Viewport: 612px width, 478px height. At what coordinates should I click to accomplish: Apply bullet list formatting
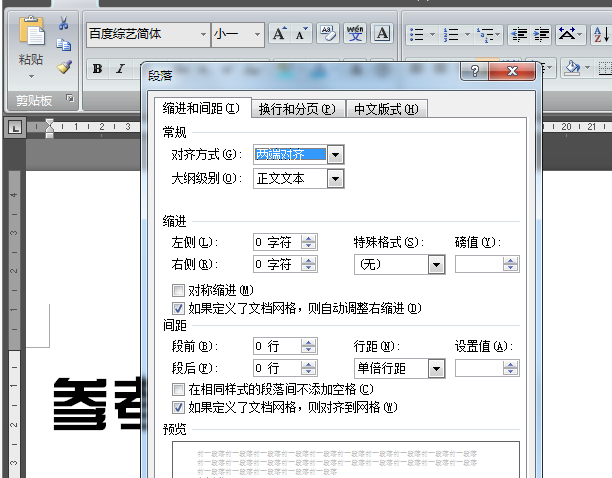pos(417,34)
